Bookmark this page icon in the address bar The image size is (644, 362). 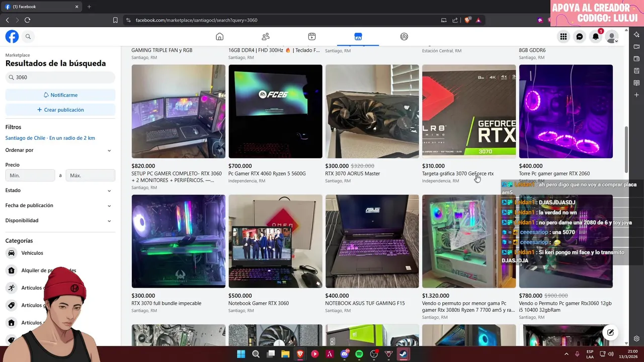click(115, 20)
